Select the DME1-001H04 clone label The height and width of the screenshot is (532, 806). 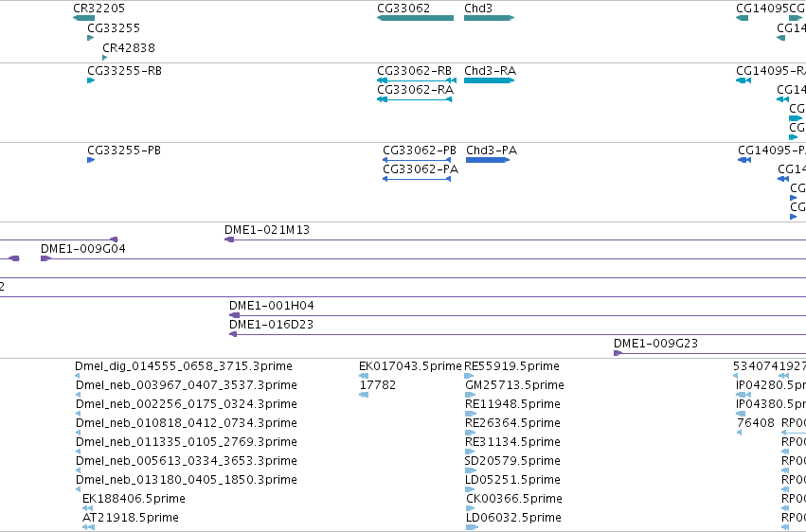click(272, 306)
